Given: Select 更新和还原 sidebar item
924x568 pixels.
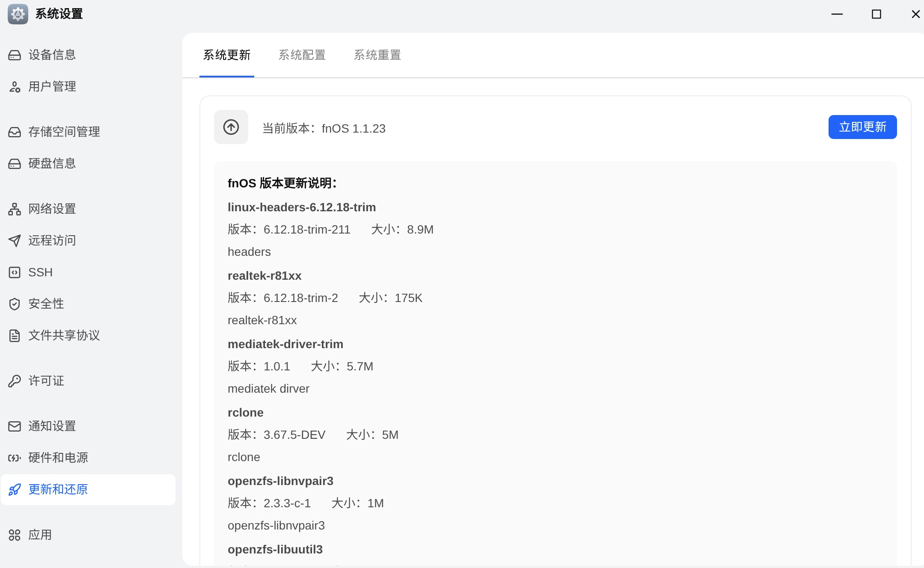Looking at the screenshot, I should (x=58, y=489).
